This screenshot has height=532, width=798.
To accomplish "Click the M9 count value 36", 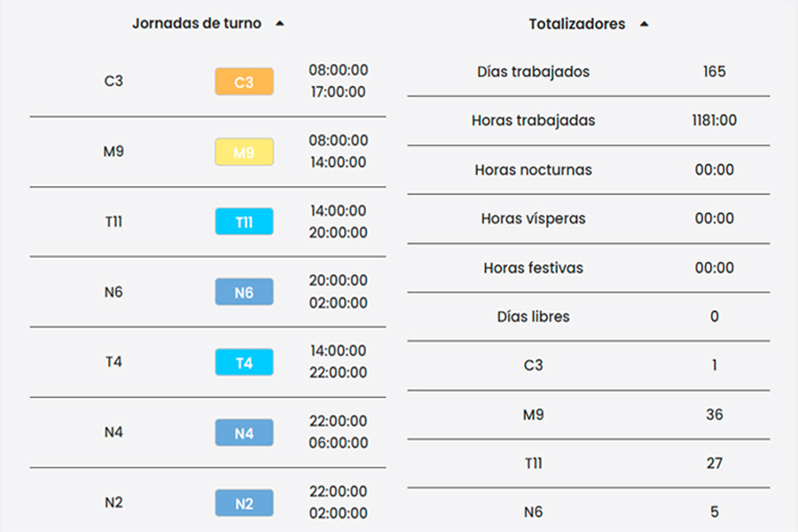I will point(714,414).
